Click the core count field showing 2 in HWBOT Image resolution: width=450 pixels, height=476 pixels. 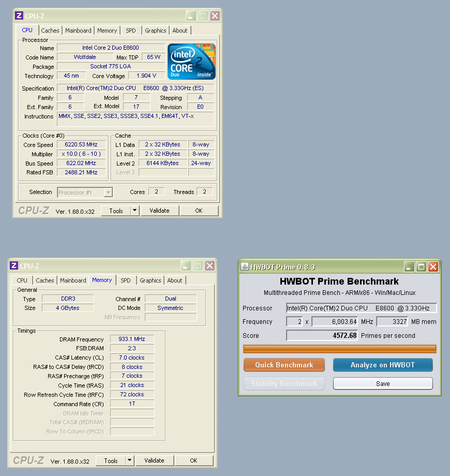point(294,321)
